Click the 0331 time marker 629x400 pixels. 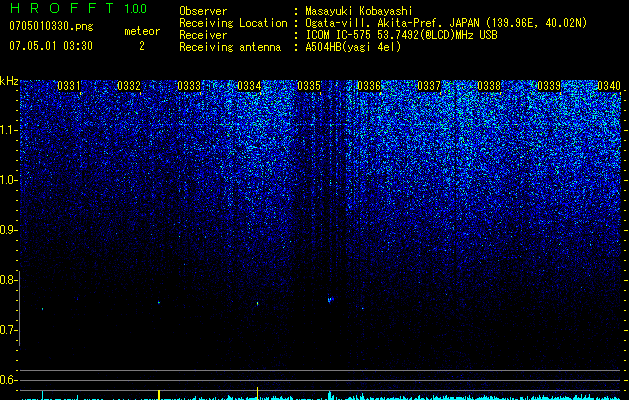[69, 86]
